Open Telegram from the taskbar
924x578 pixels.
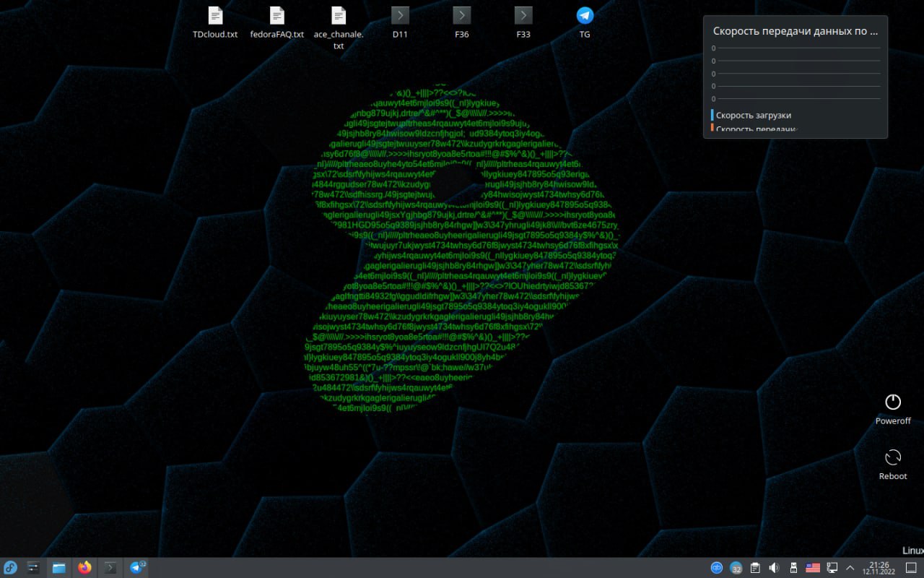tap(136, 568)
